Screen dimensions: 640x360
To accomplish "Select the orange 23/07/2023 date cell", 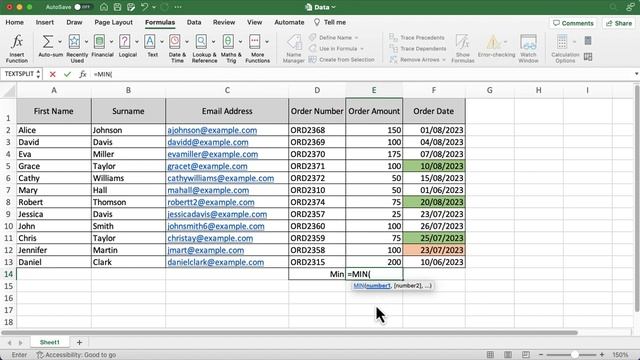I will tap(433, 250).
